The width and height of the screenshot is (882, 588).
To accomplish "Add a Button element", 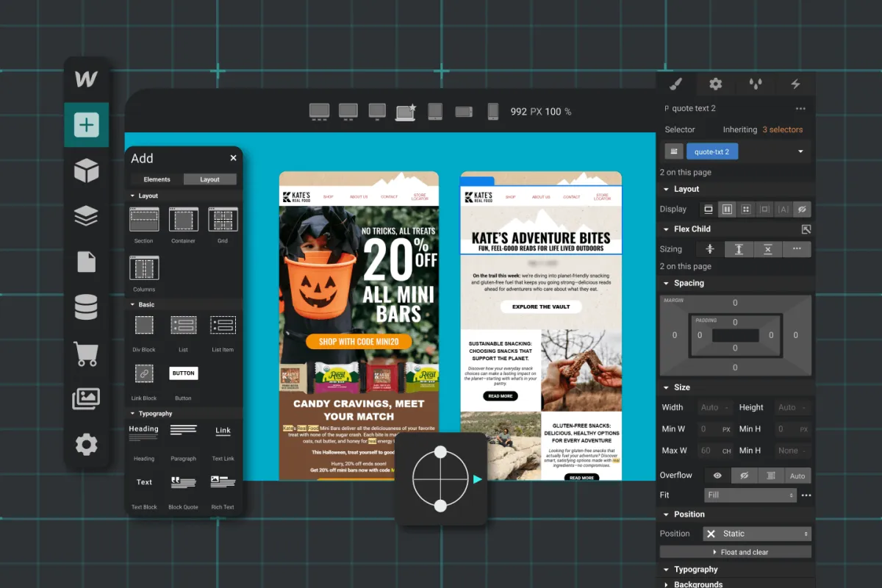I will [183, 373].
